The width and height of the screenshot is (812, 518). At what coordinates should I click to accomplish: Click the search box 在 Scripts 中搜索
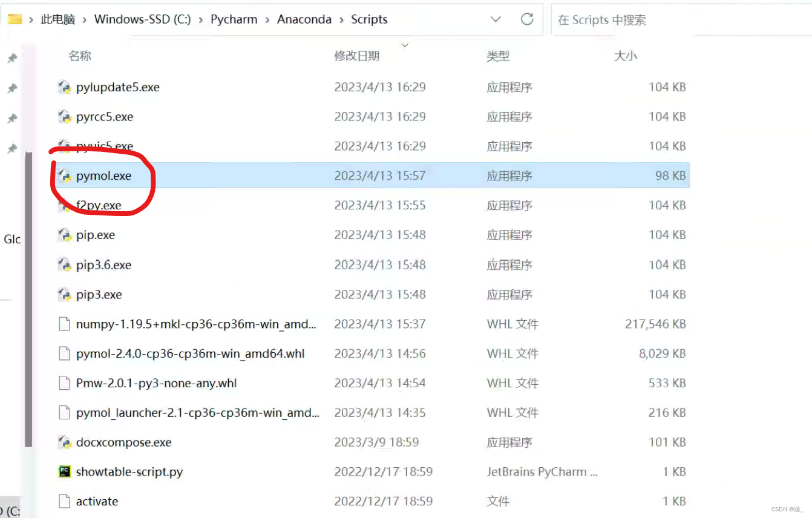coord(681,20)
